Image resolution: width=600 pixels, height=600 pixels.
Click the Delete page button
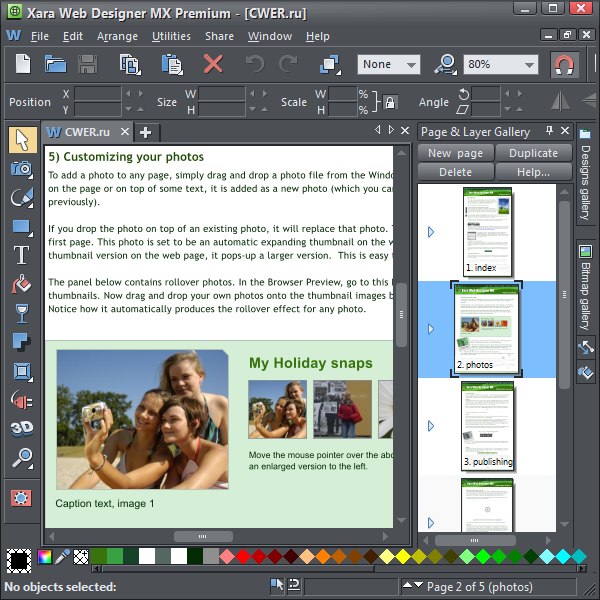click(x=455, y=172)
